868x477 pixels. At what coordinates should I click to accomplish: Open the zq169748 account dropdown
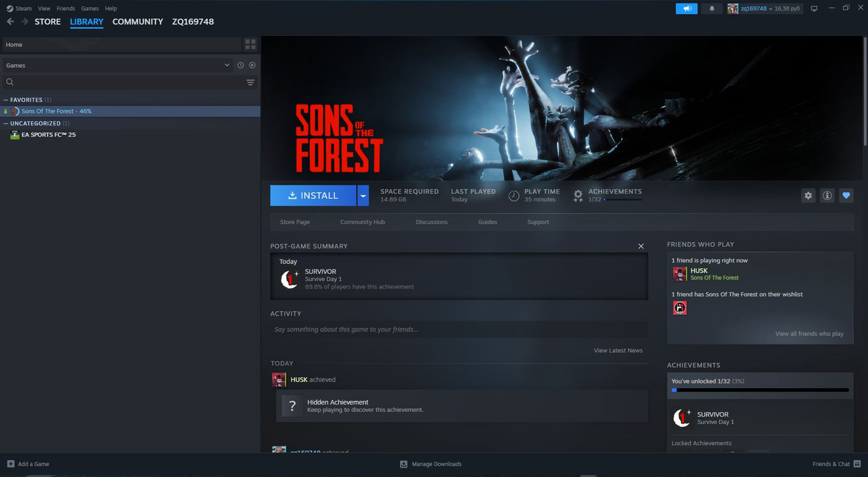pyautogui.click(x=770, y=8)
